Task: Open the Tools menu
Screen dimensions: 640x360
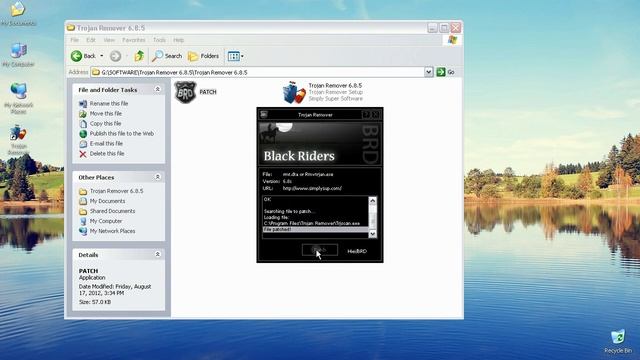Action: (159, 40)
